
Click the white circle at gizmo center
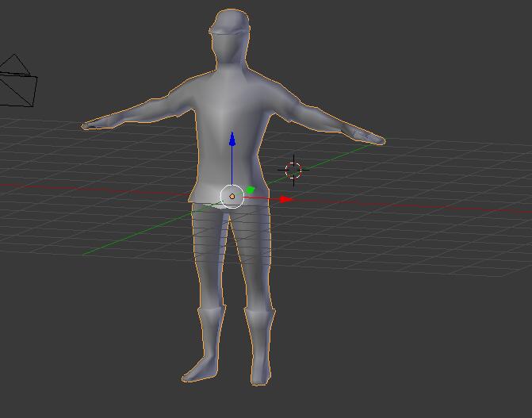point(232,197)
